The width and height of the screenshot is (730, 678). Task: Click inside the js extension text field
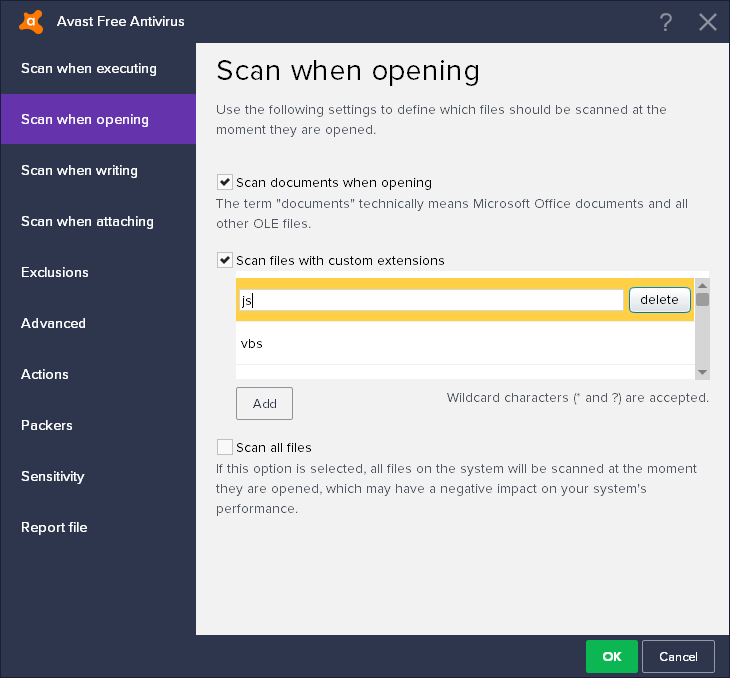[430, 300]
